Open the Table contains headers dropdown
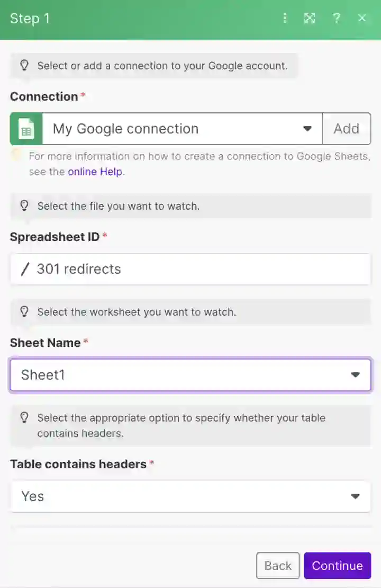 pyautogui.click(x=190, y=496)
